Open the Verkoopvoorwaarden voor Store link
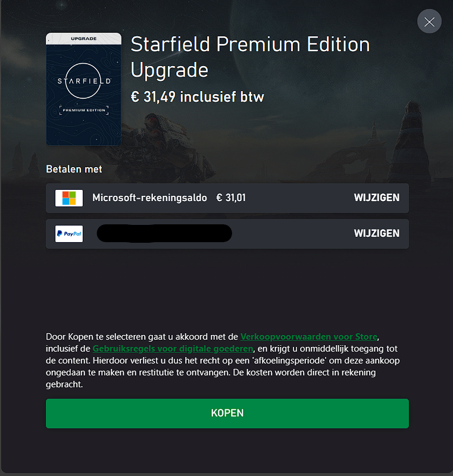Image resolution: width=453 pixels, height=476 pixels. [x=308, y=337]
